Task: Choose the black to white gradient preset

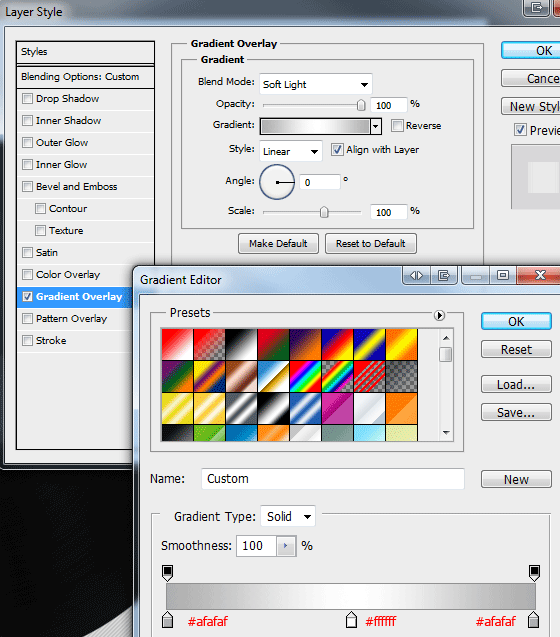Action: pos(241,344)
